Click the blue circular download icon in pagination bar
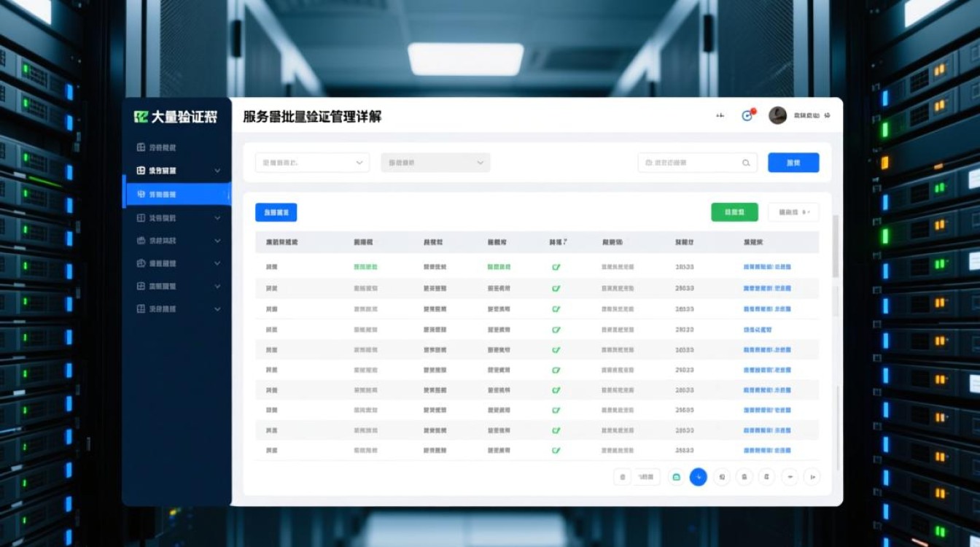 tap(699, 476)
